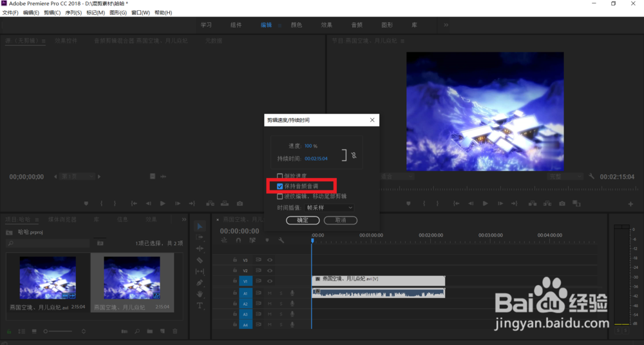Select the Track Select Forward tool

coord(200,238)
